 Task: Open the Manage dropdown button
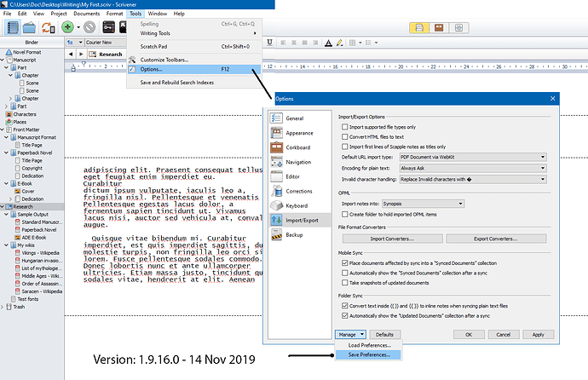pyautogui.click(x=350, y=335)
